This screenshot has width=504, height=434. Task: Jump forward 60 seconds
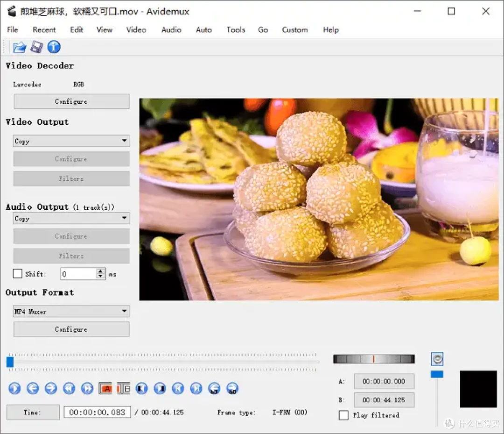[x=232, y=388]
